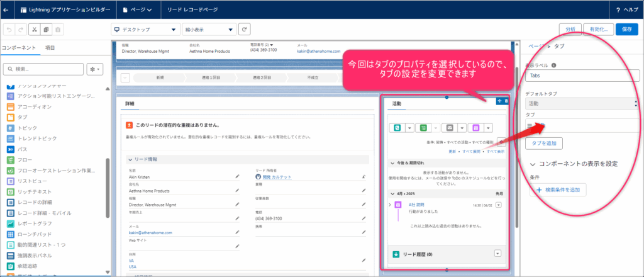
Task: Click the copy icon in the toolbar
Action: 46,30
